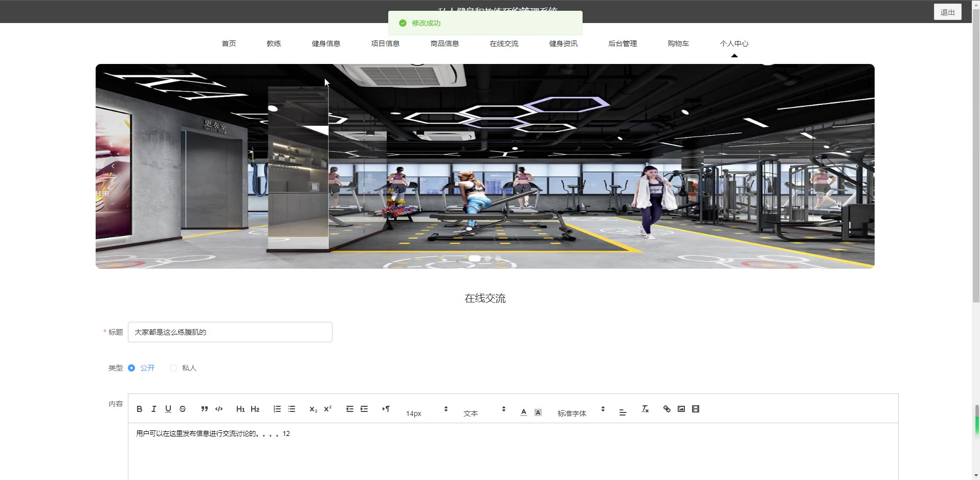This screenshot has width=980, height=480.
Task: Toggle underline formatting in editor
Action: (x=168, y=409)
